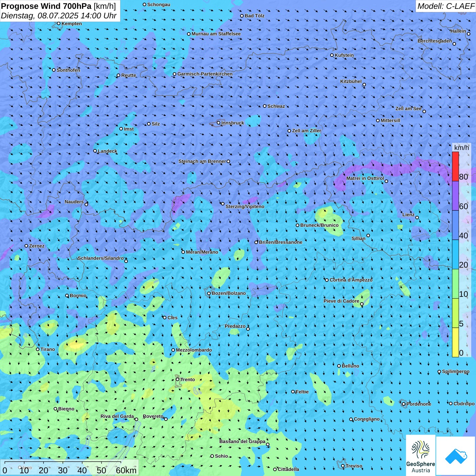Click the 'Schlanders/Silandro' label
Image resolution: width=476 pixels, height=476 pixels.
[101, 258]
